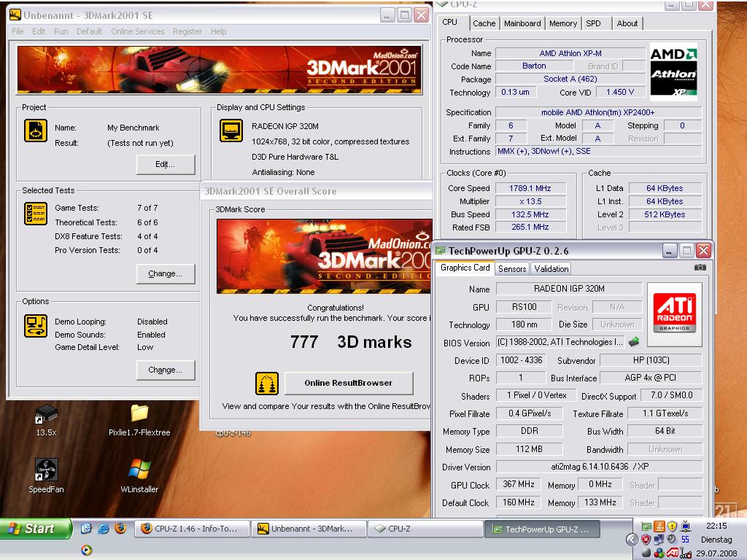Click the GPU-Z screenshot camera icon
Image resolution: width=747 pixels, height=560 pixels.
coord(700,268)
